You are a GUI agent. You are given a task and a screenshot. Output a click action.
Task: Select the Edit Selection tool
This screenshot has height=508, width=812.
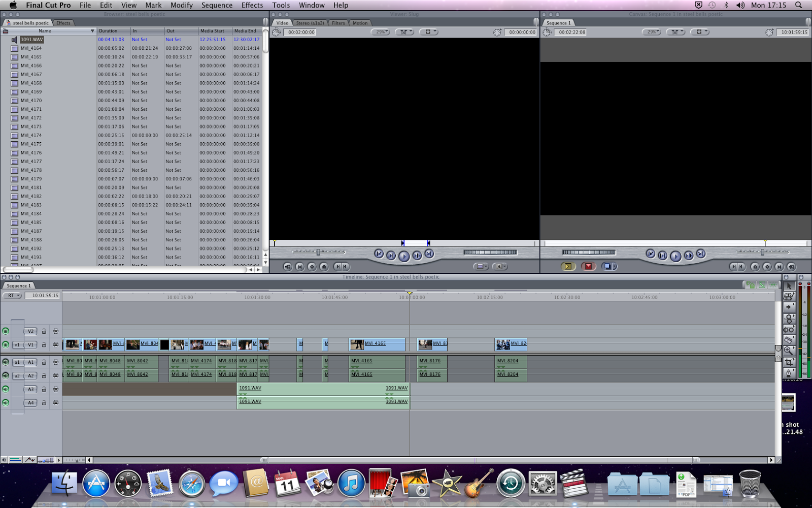(x=789, y=297)
